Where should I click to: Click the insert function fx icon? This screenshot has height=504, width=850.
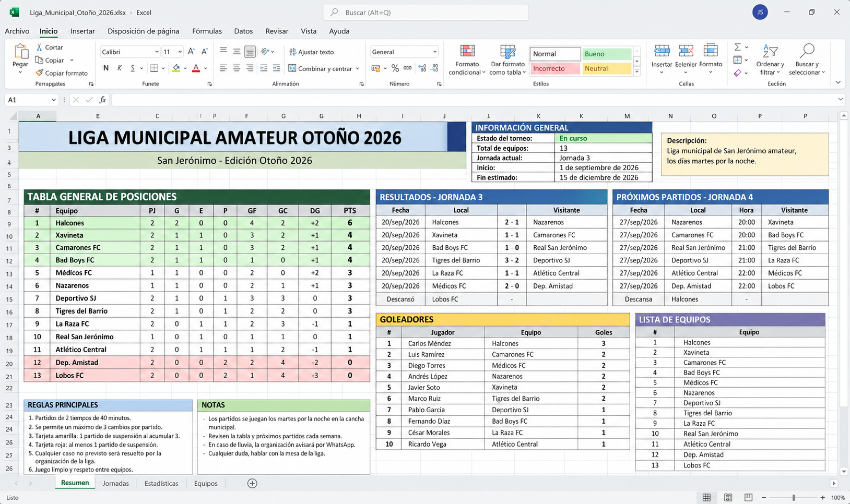103,100
